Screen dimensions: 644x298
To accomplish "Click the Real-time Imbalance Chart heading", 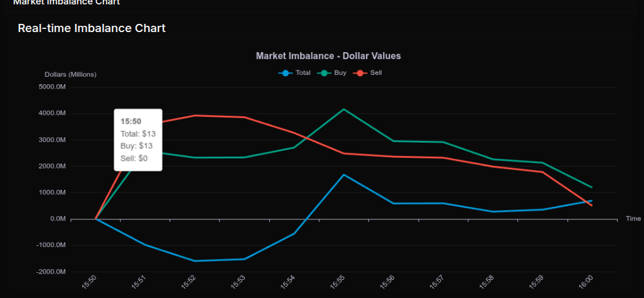I will click(92, 28).
